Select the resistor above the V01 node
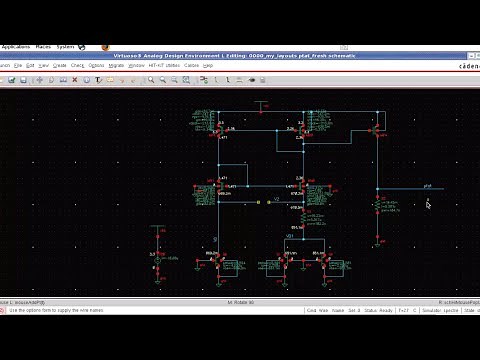Image resolution: width=480 pixels, height=360 pixels. click(x=303, y=218)
